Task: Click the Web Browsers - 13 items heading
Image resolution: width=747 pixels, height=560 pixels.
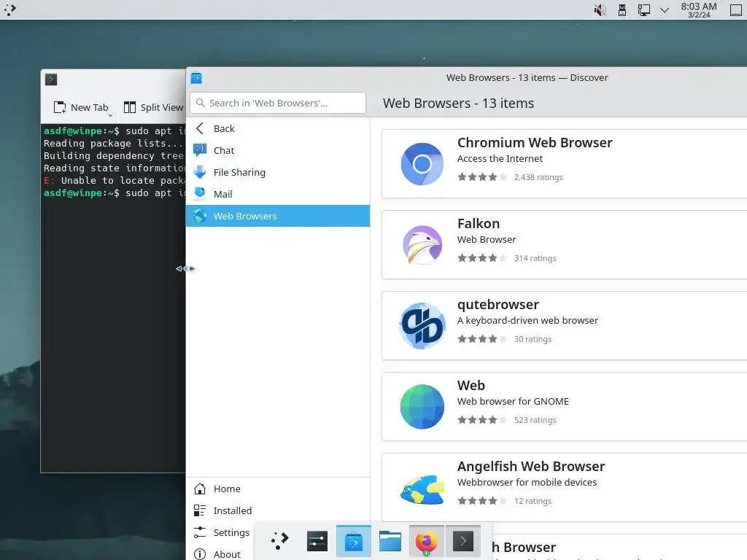Action: 458,104
